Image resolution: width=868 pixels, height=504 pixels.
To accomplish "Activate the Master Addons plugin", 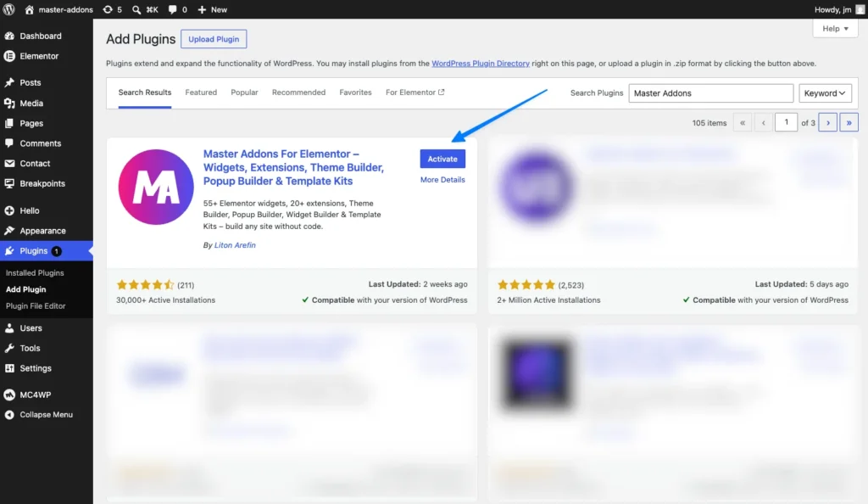I will pyautogui.click(x=442, y=159).
